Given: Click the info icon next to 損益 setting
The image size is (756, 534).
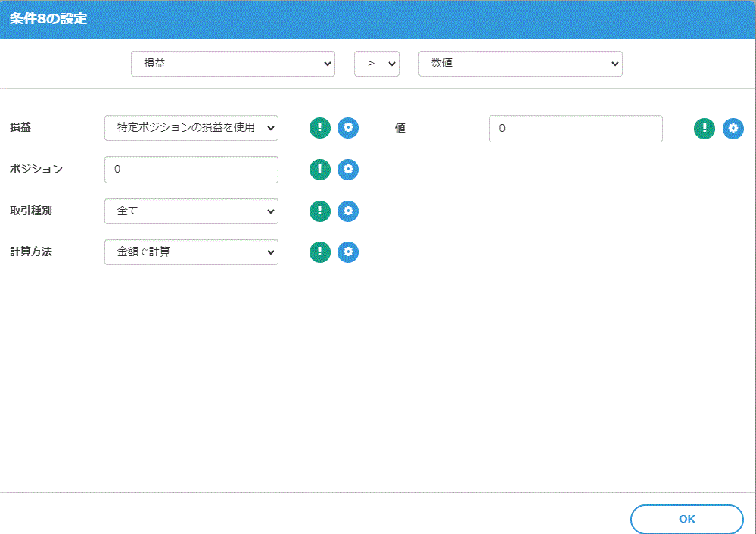Looking at the screenshot, I should 319,128.
